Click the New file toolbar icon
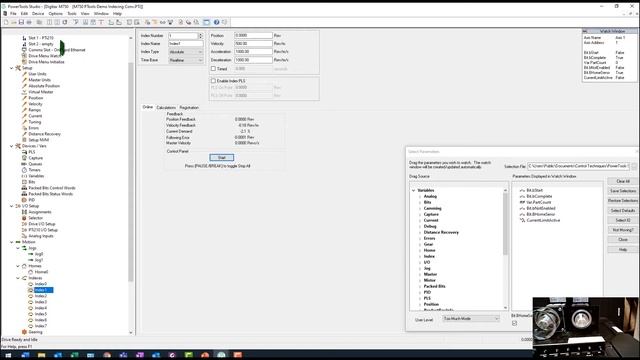The image size is (640, 360). coord(6,22)
